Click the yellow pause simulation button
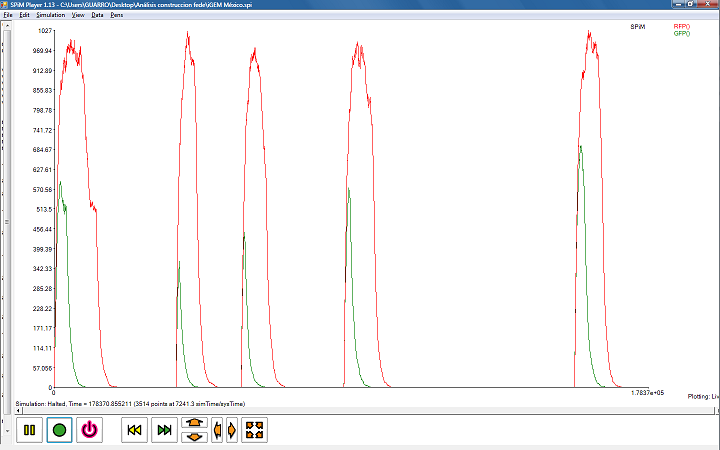The image size is (720, 450). (x=29, y=430)
